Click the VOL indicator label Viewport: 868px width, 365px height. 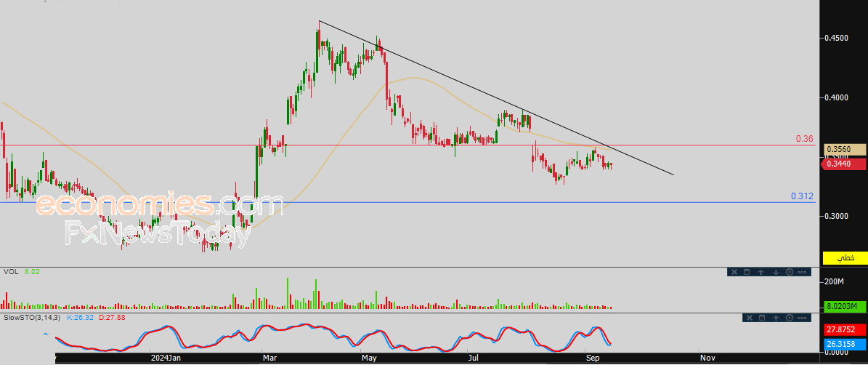click(12, 271)
